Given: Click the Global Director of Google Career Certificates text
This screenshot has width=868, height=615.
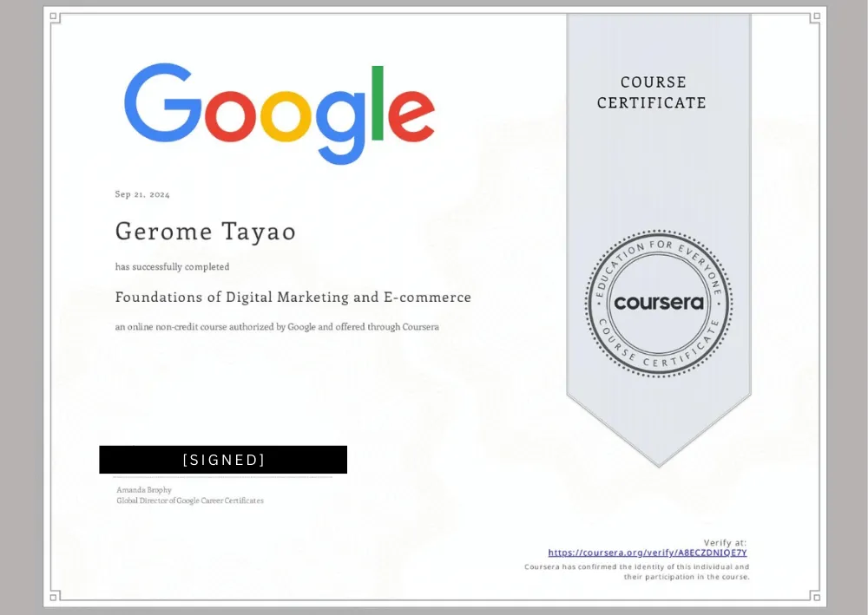Looking at the screenshot, I should (189, 501).
